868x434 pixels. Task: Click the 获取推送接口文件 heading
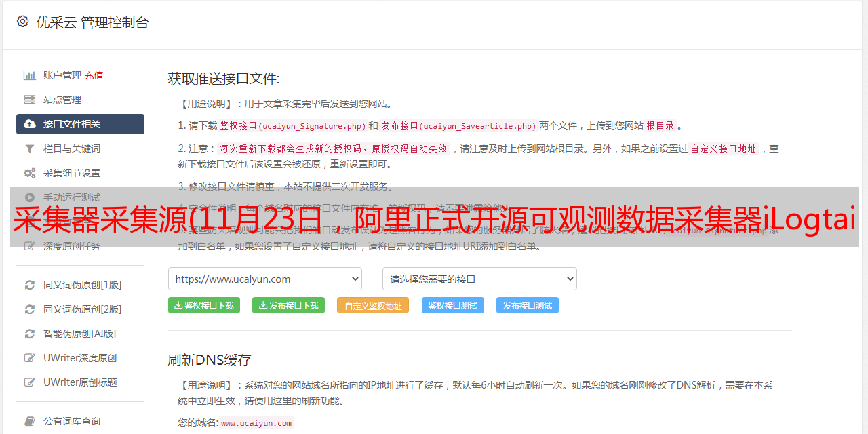(x=224, y=79)
